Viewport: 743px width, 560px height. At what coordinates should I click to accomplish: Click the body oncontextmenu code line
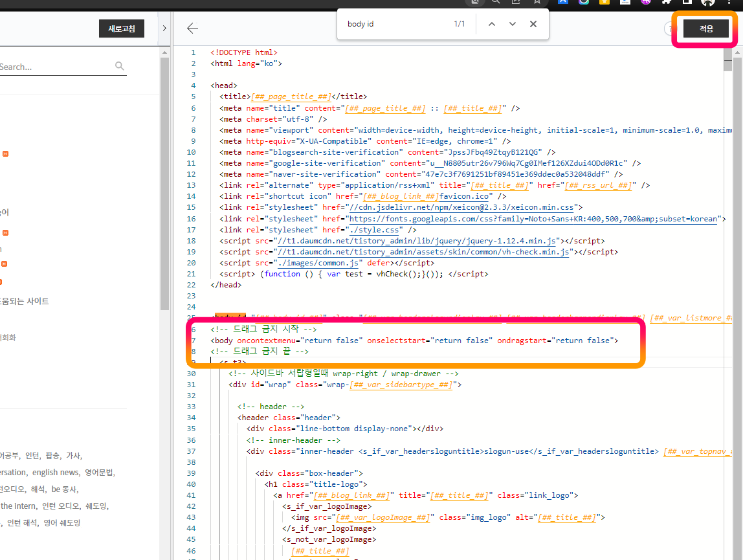[414, 341]
